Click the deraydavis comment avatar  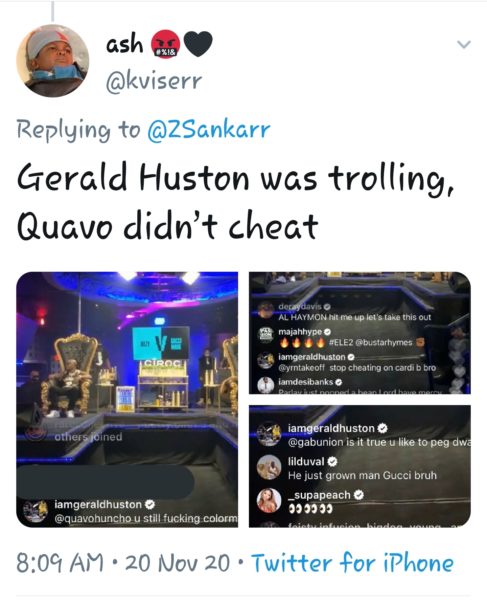coord(265,310)
